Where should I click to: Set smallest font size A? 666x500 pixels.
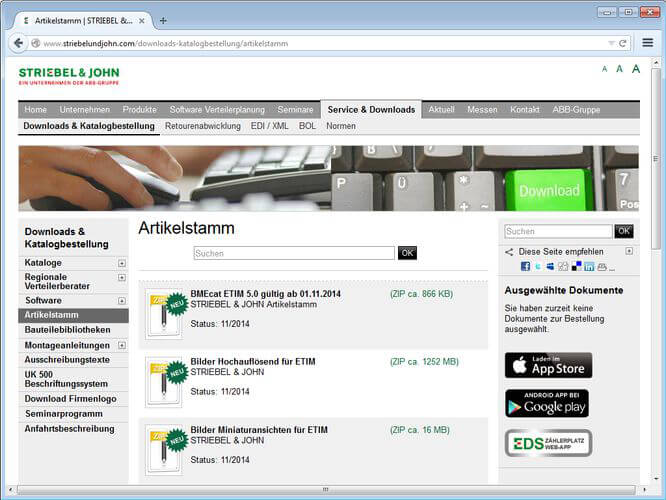click(x=604, y=69)
